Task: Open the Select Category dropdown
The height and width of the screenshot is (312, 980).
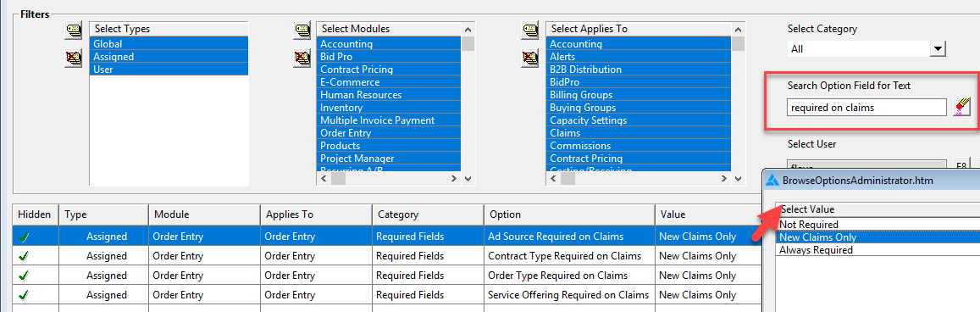Action: pos(938,49)
